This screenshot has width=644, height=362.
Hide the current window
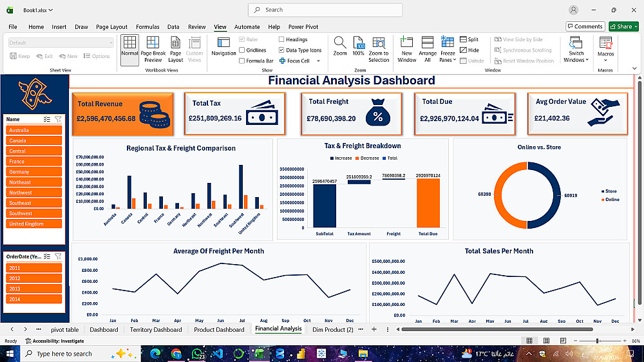(x=469, y=50)
